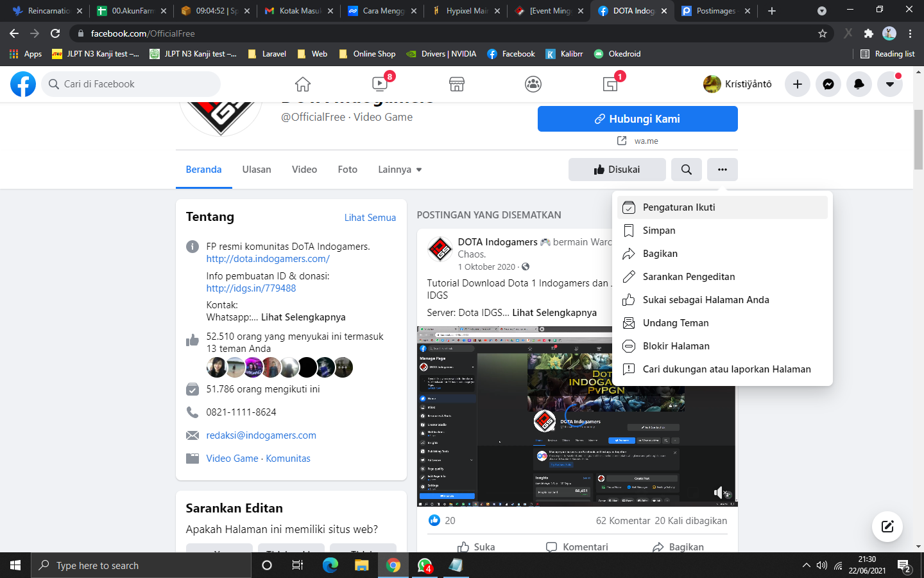Select Blokir Halaman menu item

[x=723, y=346]
